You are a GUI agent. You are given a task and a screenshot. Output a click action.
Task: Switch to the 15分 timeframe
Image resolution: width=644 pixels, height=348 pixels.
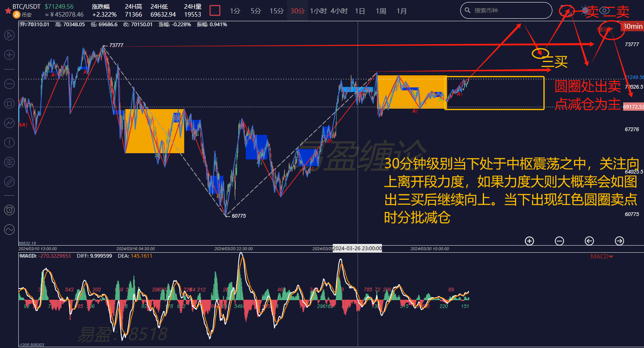coord(277,11)
